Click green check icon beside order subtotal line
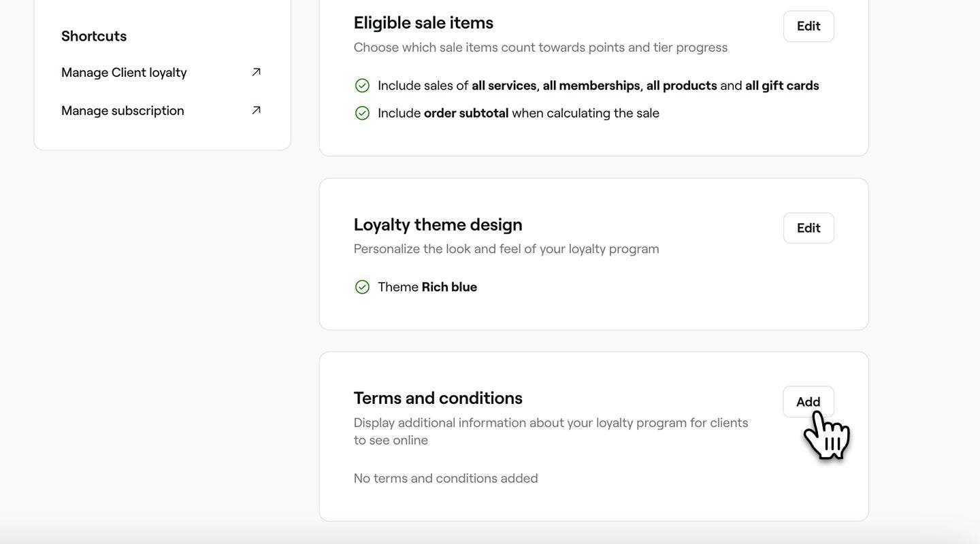980x544 pixels. (x=362, y=113)
